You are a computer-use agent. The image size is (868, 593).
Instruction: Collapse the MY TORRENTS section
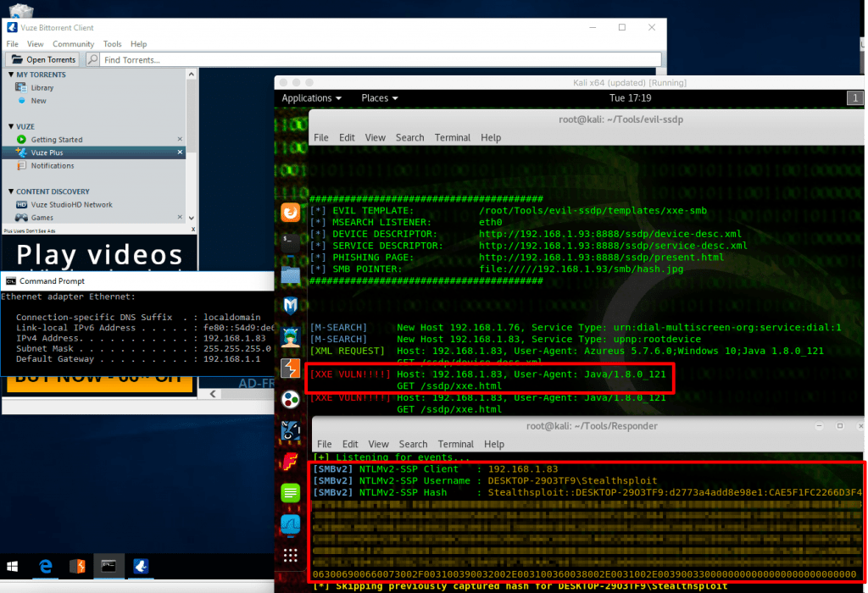11,75
